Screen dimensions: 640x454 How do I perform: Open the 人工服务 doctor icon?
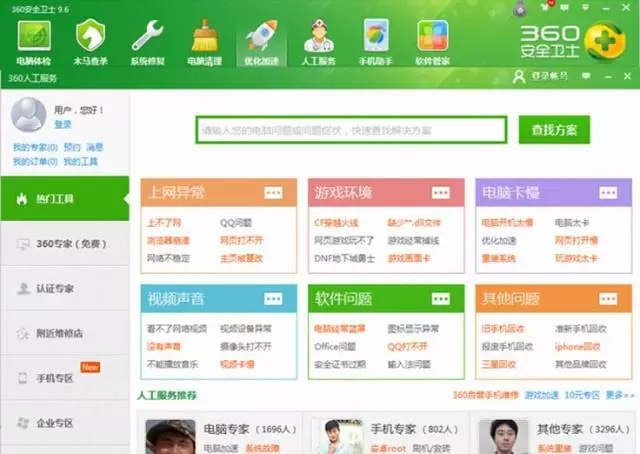(318, 42)
